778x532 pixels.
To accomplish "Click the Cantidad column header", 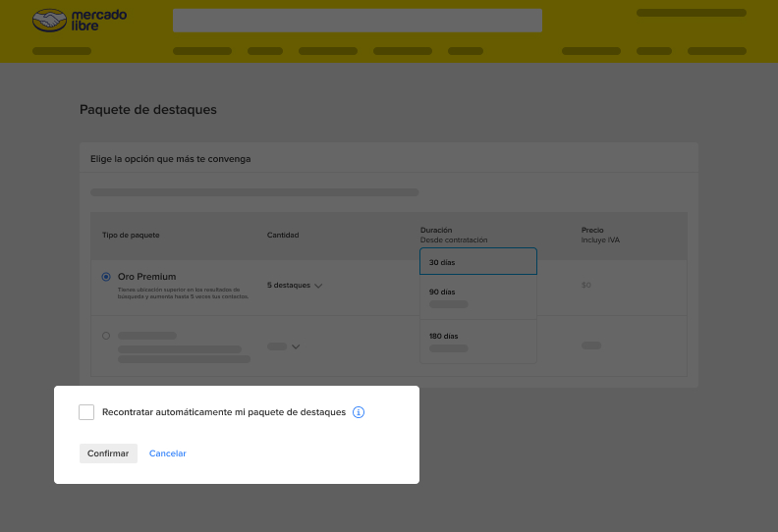I will (283, 235).
